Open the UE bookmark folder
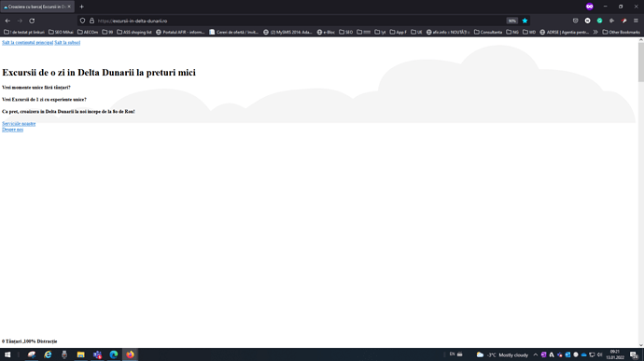This screenshot has height=361, width=644. pyautogui.click(x=416, y=32)
